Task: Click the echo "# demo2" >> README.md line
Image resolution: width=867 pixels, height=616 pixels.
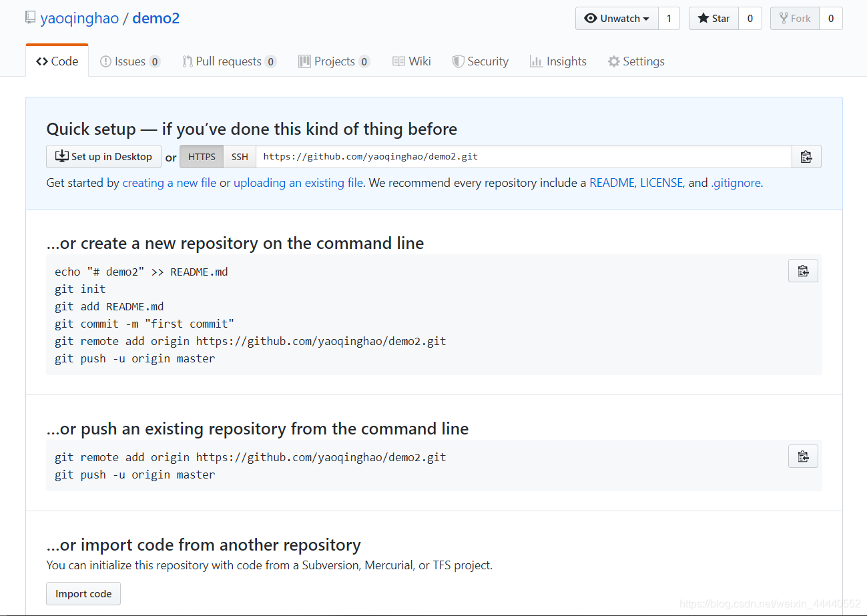Action: 141,272
